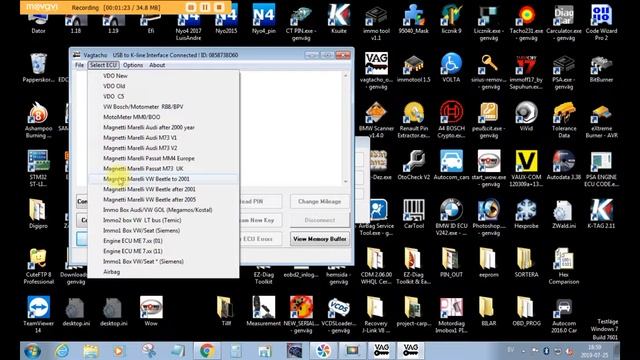640x360 pixels.
Task: Open VAUX-COM desktop icon
Action: (526, 169)
